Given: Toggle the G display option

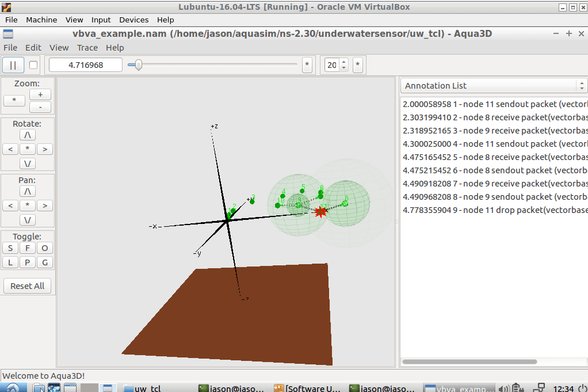Looking at the screenshot, I should pos(45,262).
